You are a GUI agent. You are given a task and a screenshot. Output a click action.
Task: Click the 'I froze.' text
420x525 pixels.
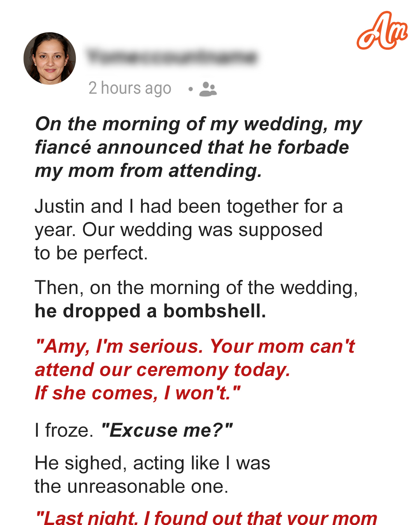click(64, 430)
